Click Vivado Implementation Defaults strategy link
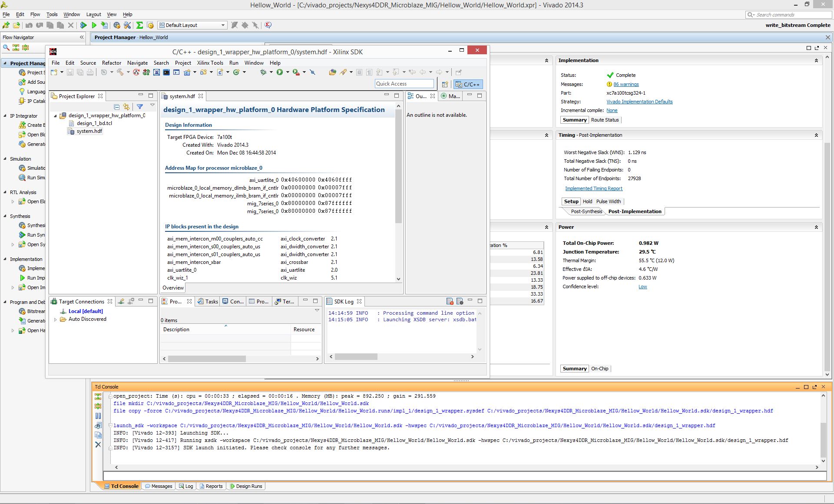This screenshot has height=504, width=834. [639, 102]
